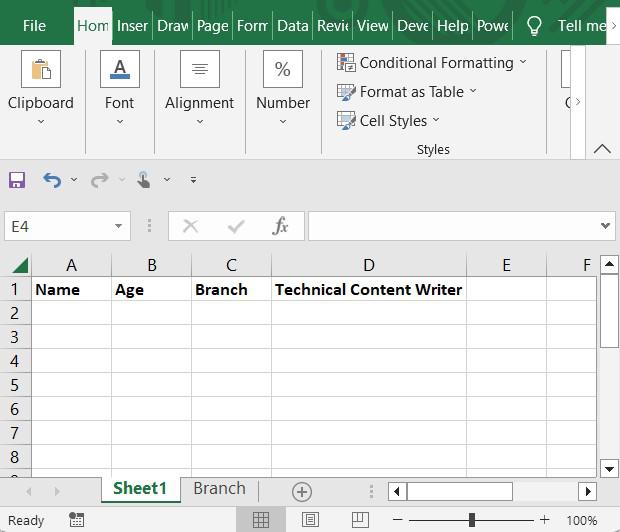
Task: Select cell D1 Technical Content Writer
Action: pyautogui.click(x=368, y=289)
